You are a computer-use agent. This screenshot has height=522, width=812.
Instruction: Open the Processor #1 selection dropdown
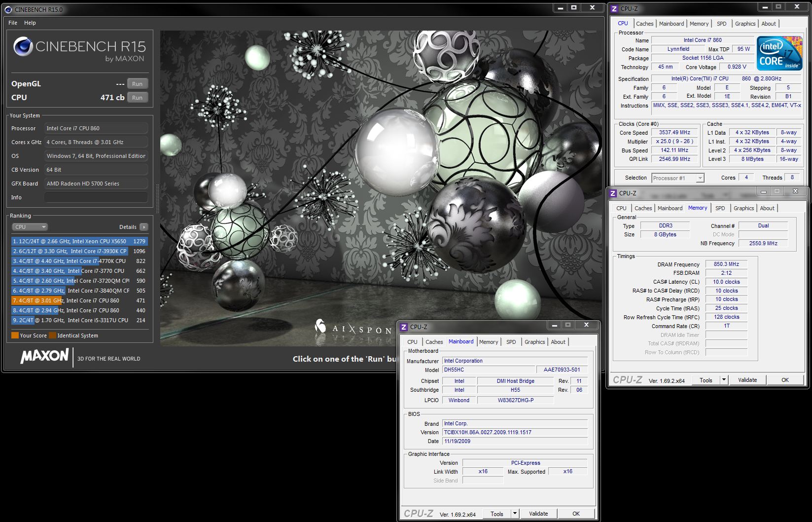click(x=678, y=178)
